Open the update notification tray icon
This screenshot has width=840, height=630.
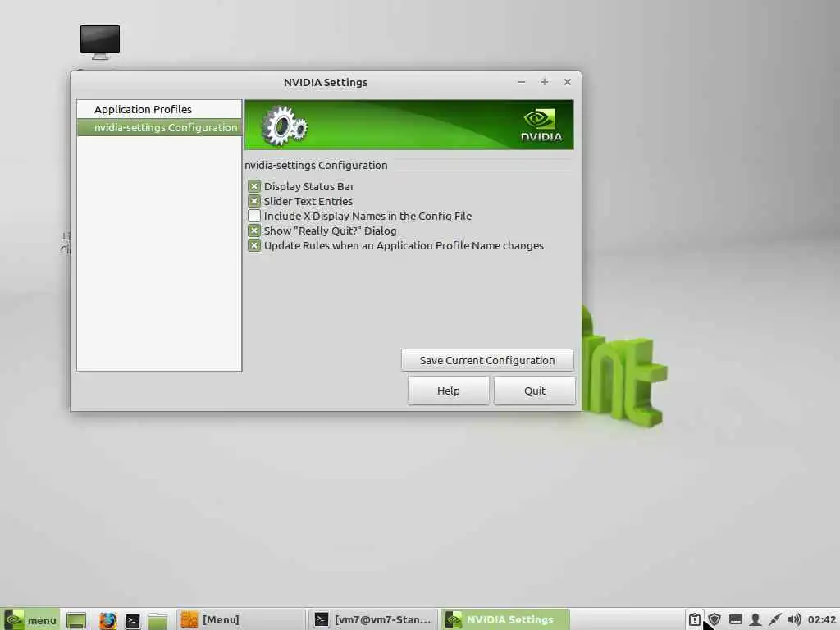[x=694, y=620]
